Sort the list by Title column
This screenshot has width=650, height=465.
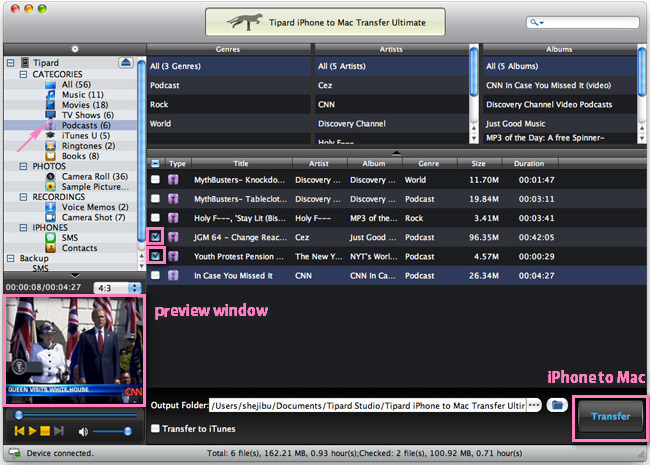click(x=241, y=163)
